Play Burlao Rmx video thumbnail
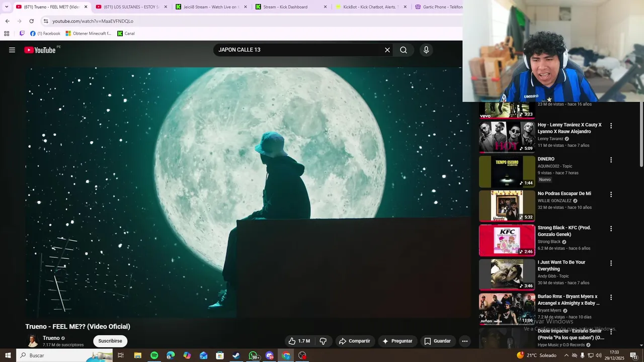The image size is (644, 362). (507, 309)
